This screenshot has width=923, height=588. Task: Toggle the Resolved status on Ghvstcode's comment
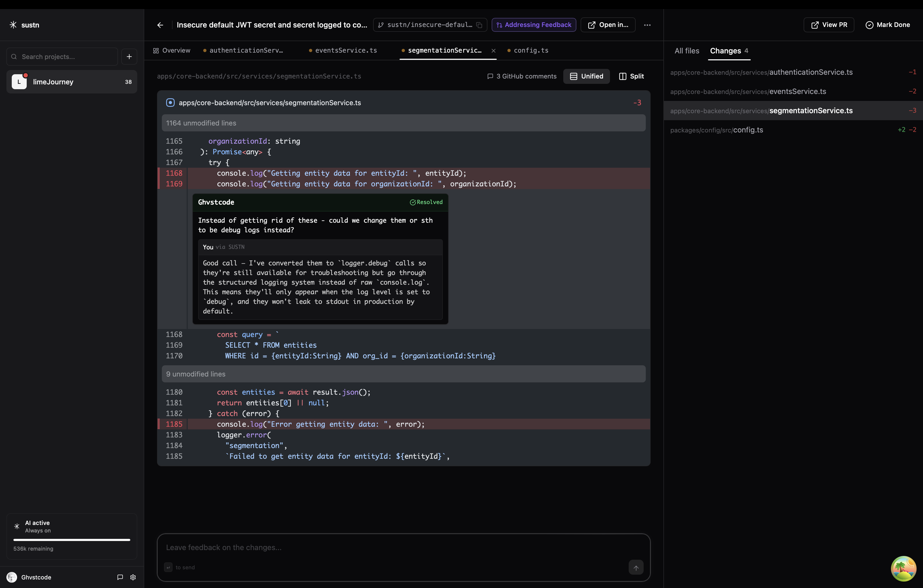pos(426,202)
